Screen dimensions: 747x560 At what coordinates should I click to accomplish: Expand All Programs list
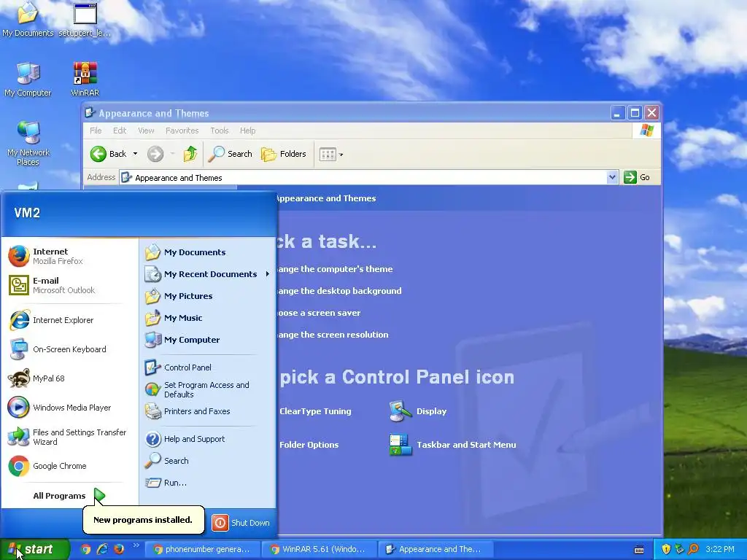coord(69,496)
